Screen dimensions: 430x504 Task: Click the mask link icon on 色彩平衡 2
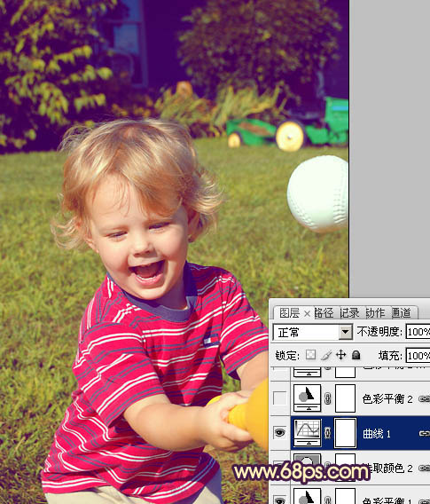[x=327, y=398]
